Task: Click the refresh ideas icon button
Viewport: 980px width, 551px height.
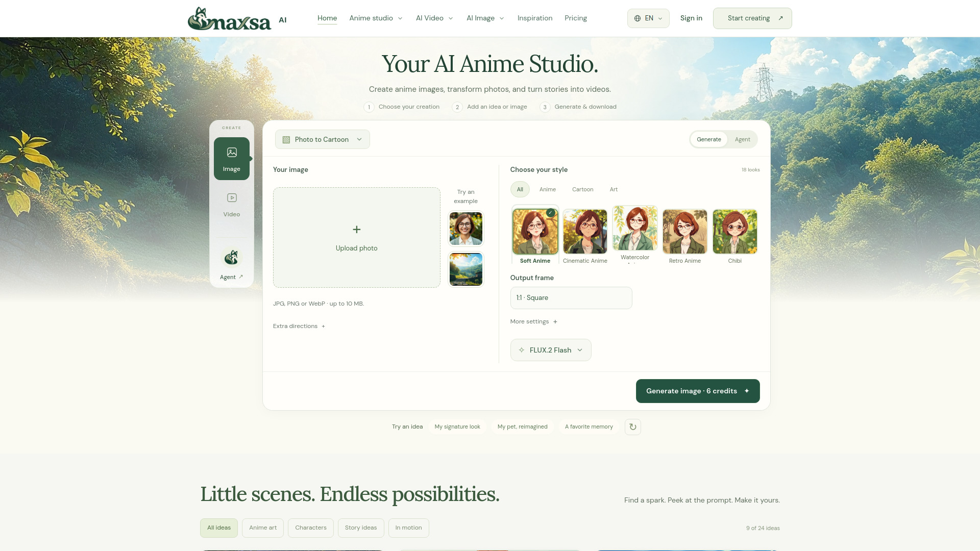Action: pyautogui.click(x=633, y=427)
